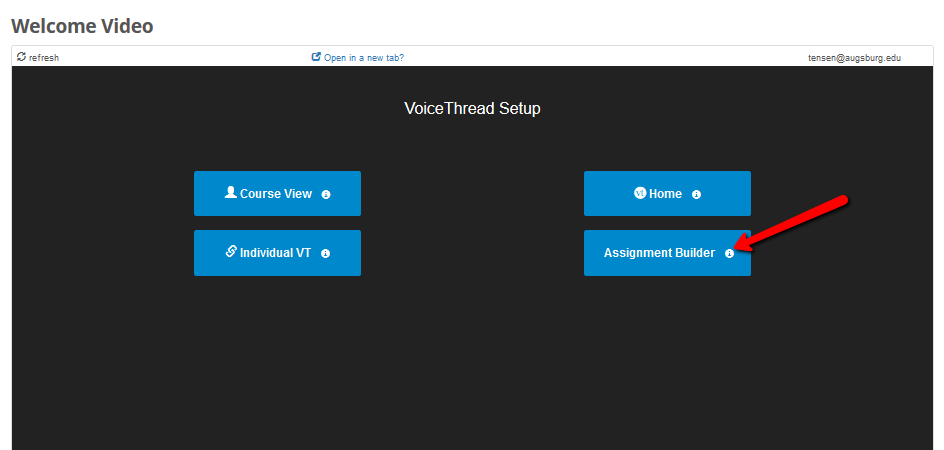Click the Welcome Video heading

point(82,26)
